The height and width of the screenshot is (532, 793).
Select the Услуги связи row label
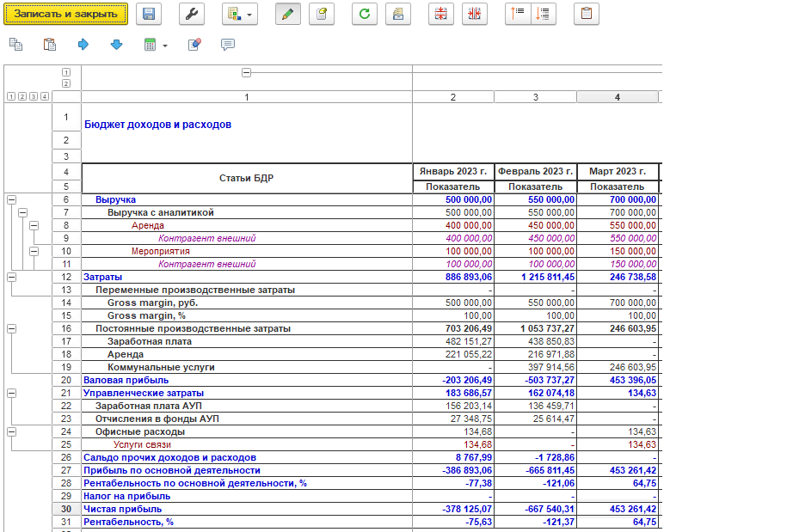[x=142, y=444]
